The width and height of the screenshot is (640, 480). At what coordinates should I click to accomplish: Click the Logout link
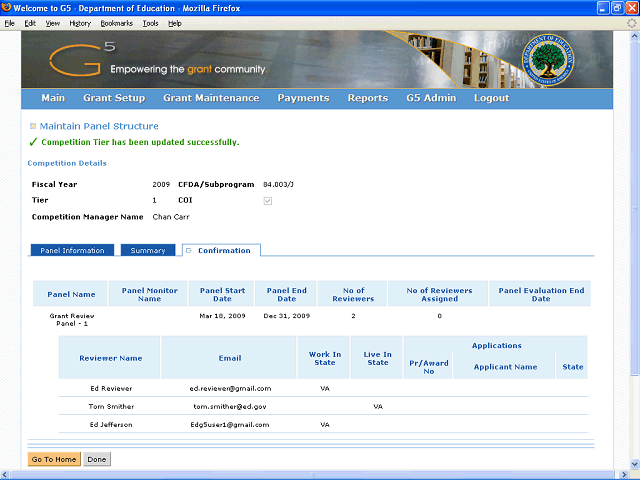[x=491, y=98]
